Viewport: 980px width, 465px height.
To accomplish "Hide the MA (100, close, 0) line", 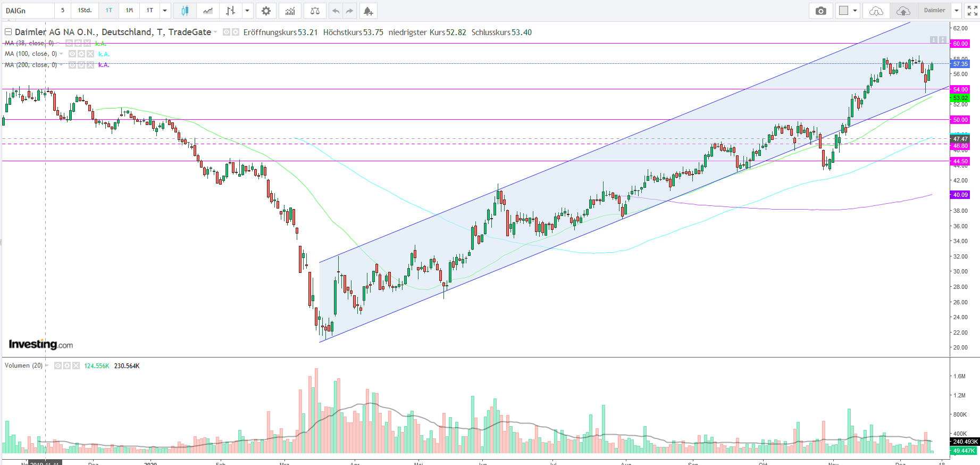I will [x=72, y=54].
